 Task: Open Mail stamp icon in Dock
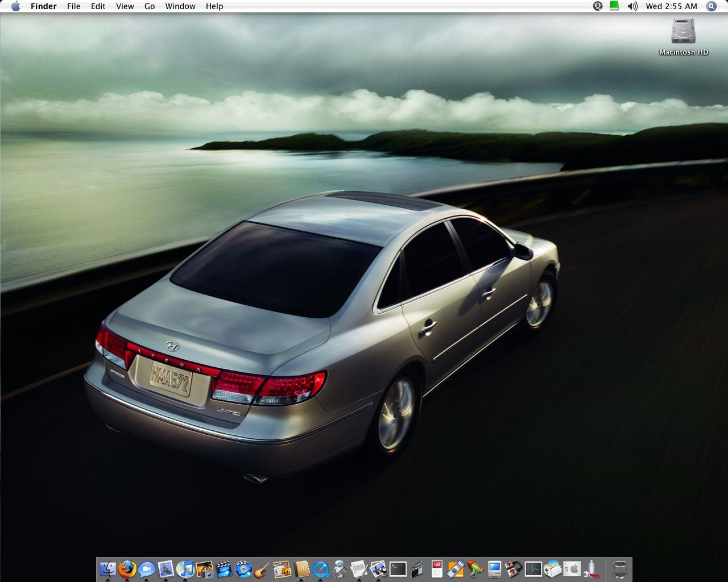click(166, 568)
